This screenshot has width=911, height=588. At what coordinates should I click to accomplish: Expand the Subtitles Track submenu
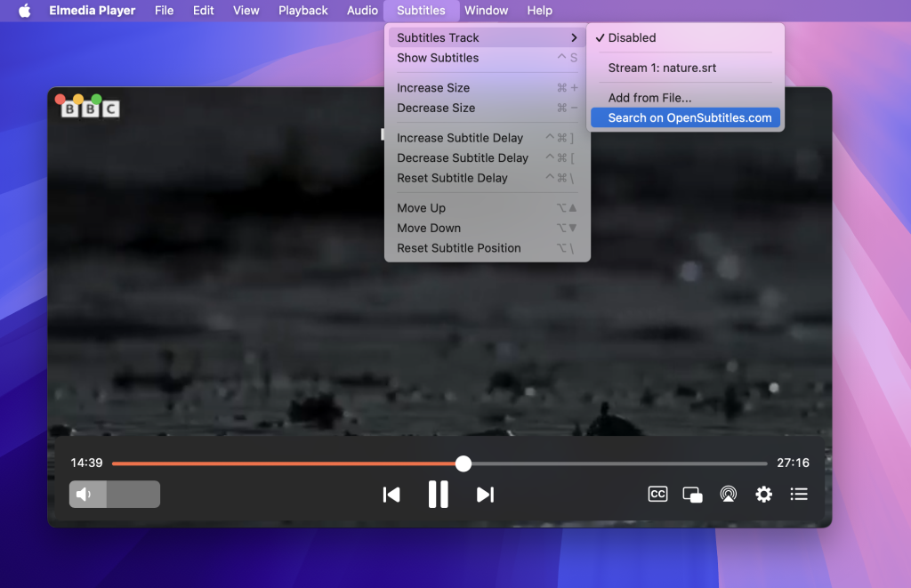pyautogui.click(x=438, y=37)
